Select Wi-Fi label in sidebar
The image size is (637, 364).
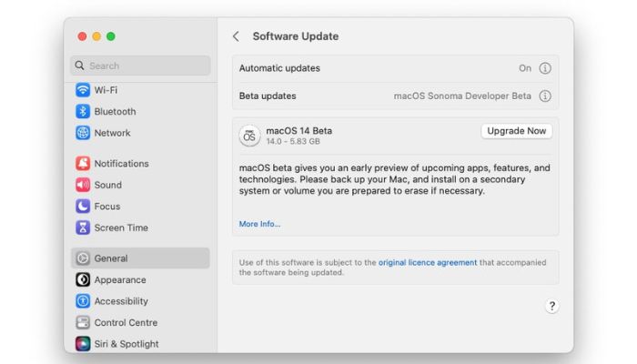[106, 90]
